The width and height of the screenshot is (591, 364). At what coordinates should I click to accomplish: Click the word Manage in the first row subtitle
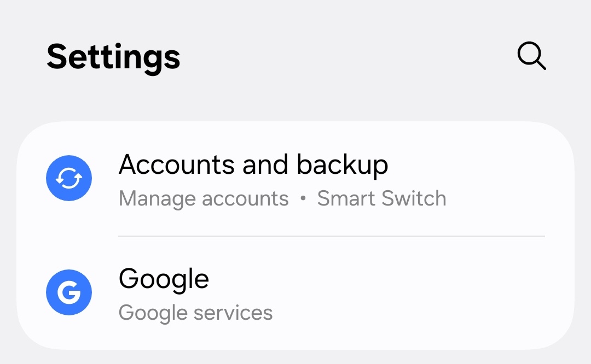click(150, 198)
